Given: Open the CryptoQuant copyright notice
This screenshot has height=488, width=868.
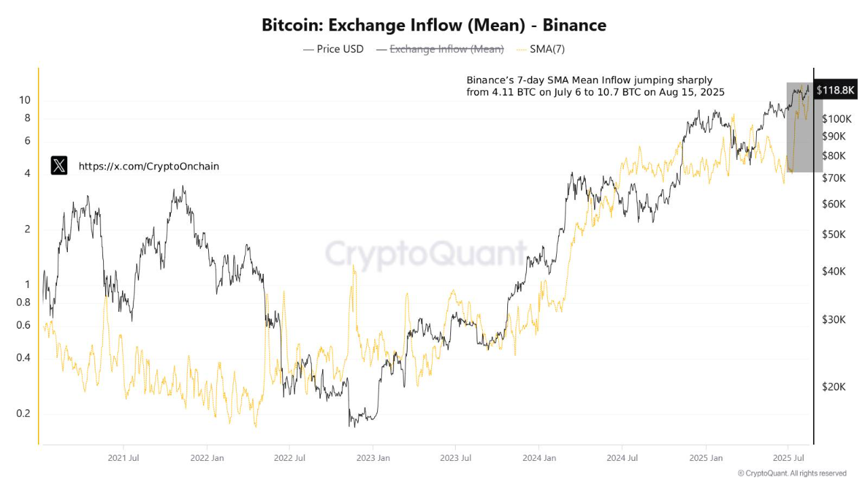Looking at the screenshot, I should [x=791, y=473].
